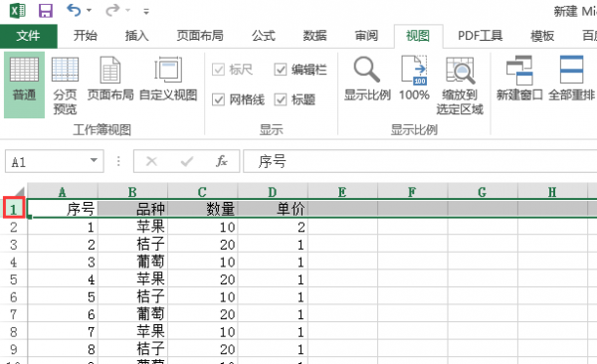
Task: Expand the Name Box dropdown arrow
Action: coord(94,160)
